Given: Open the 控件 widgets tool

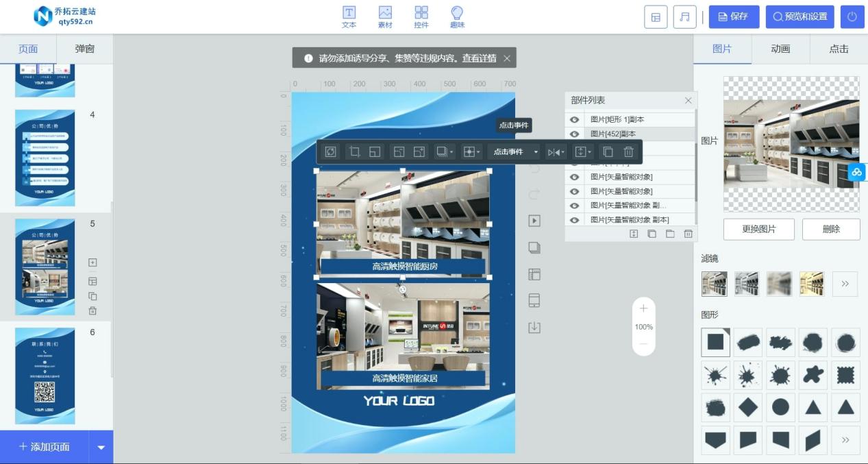Looking at the screenshot, I should click(421, 16).
